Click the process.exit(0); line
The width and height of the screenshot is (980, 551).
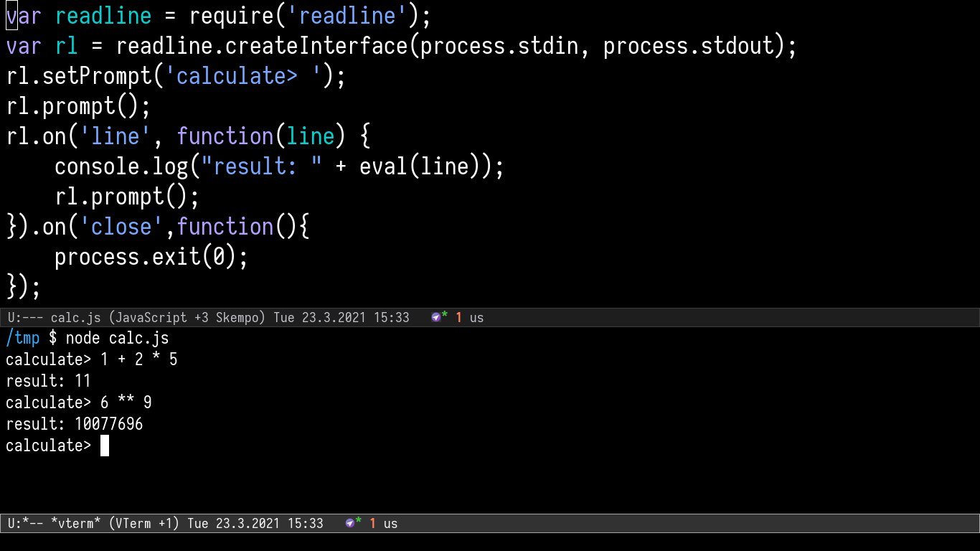pos(151,257)
